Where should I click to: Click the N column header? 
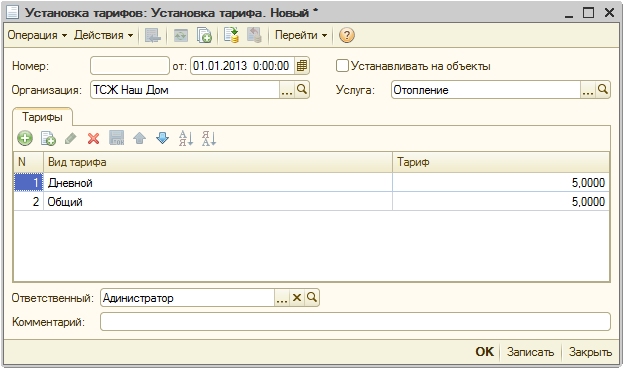28,162
